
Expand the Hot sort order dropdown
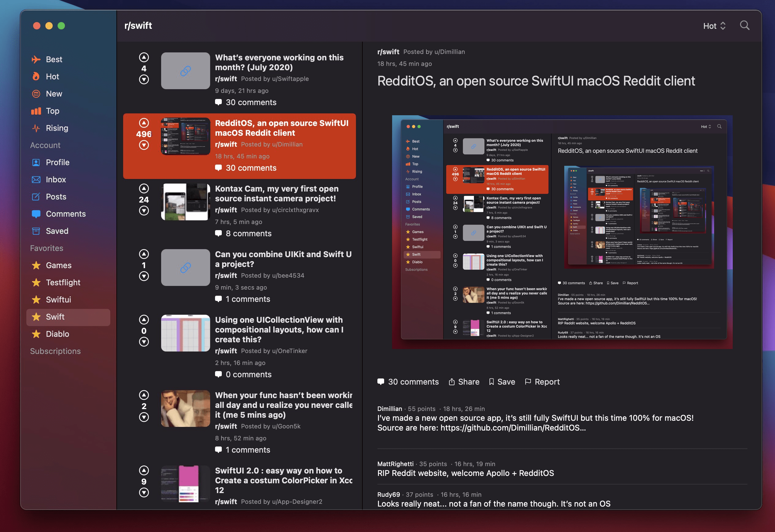(x=714, y=25)
